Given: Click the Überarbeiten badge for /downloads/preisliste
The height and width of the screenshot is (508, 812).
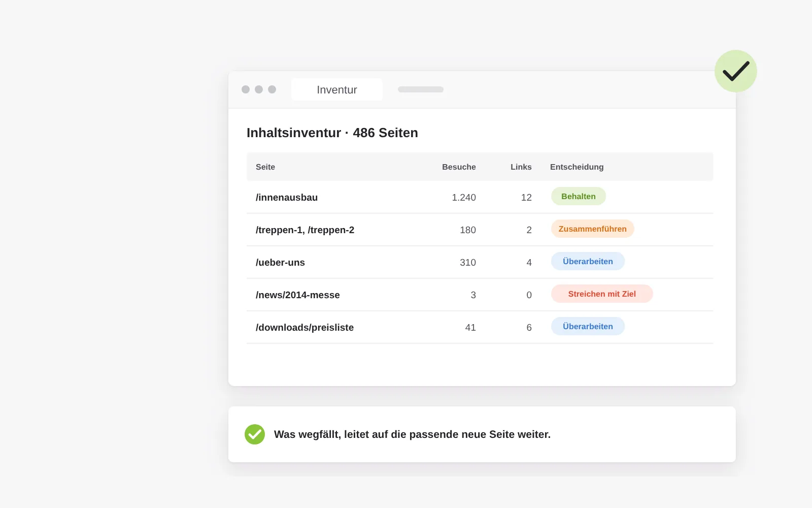Looking at the screenshot, I should (588, 326).
